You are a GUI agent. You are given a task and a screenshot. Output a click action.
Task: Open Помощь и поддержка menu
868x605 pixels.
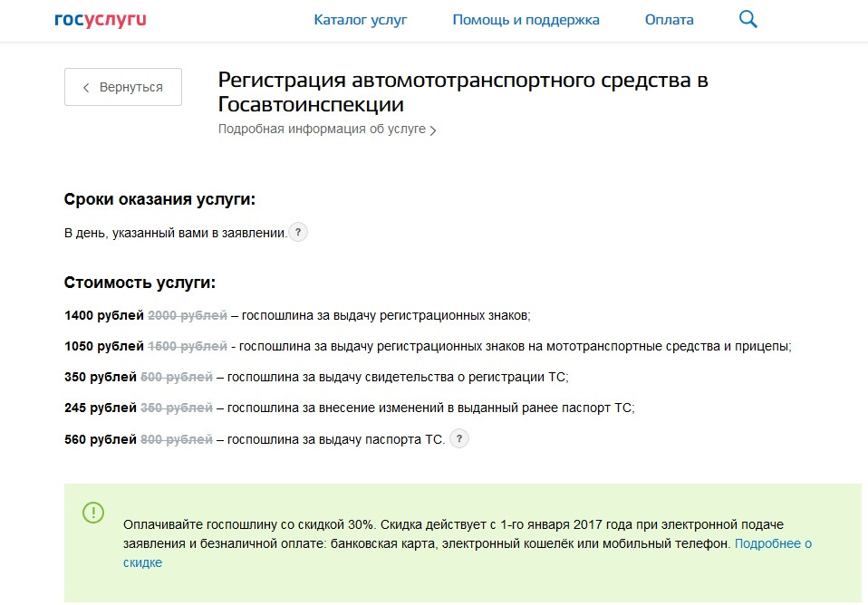(526, 20)
